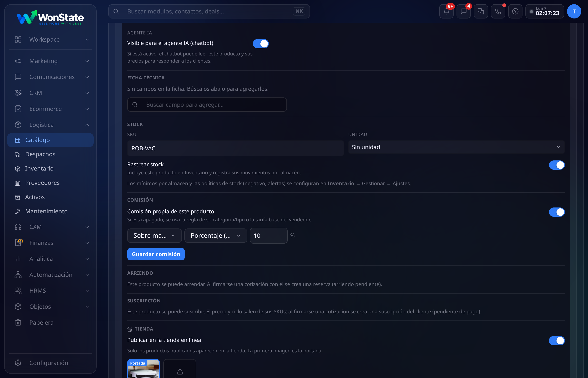
Task: Toggle the Rastrear stock switch
Action: [556, 165]
